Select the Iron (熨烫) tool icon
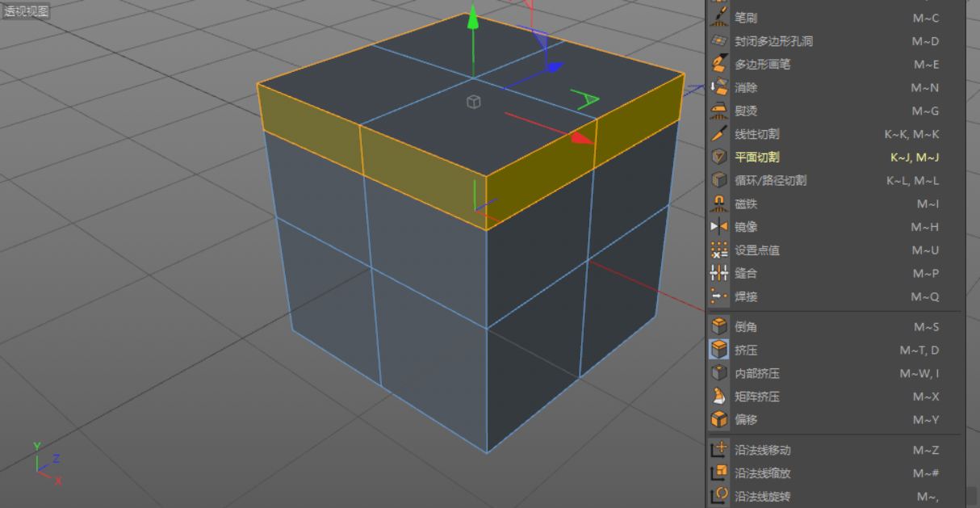Image resolution: width=980 pixels, height=508 pixels. point(718,111)
